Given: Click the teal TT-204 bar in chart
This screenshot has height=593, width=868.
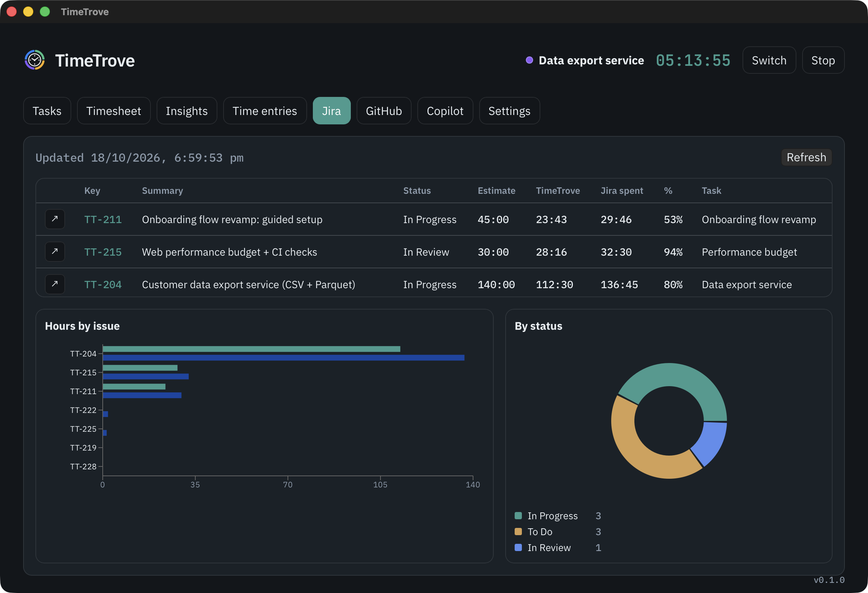Looking at the screenshot, I should point(251,349).
